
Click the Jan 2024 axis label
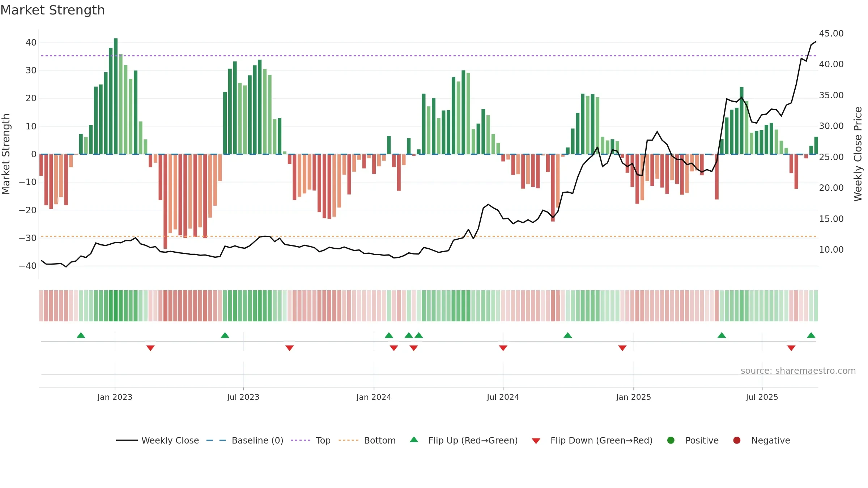pyautogui.click(x=374, y=397)
